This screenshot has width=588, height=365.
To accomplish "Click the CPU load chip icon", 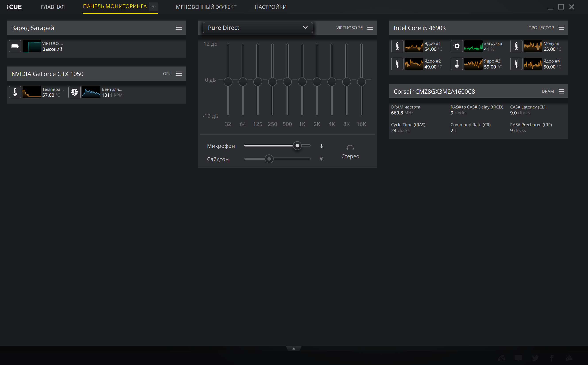I will pos(457,46).
